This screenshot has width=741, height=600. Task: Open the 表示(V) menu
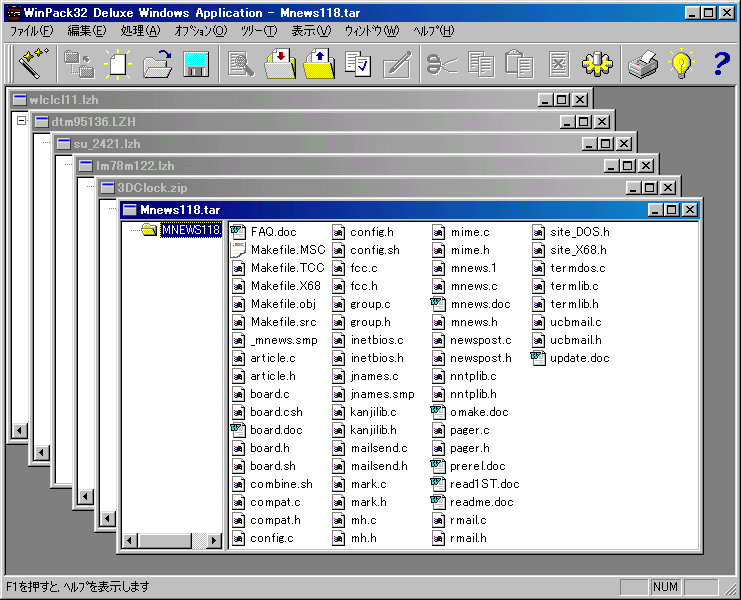(311, 31)
